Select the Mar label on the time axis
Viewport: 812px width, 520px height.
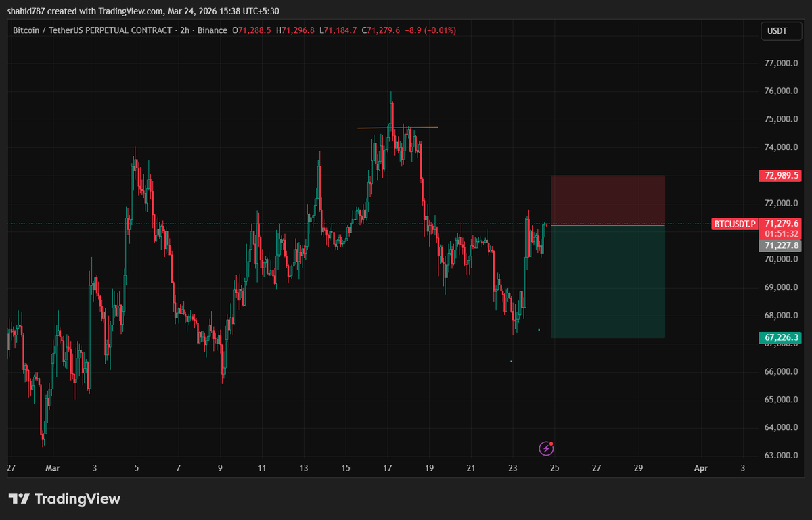pos(52,467)
